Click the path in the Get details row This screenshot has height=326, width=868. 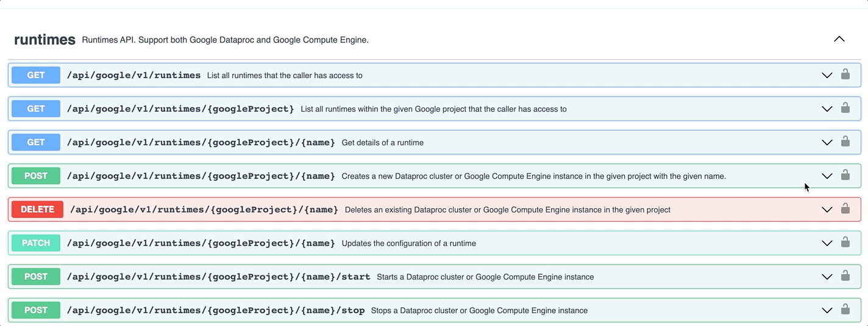(201, 142)
